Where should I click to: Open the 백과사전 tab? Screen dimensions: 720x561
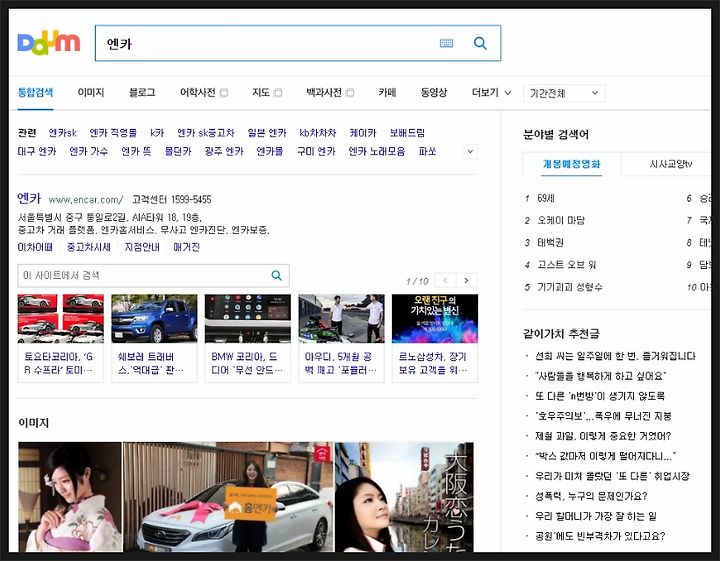(x=324, y=93)
